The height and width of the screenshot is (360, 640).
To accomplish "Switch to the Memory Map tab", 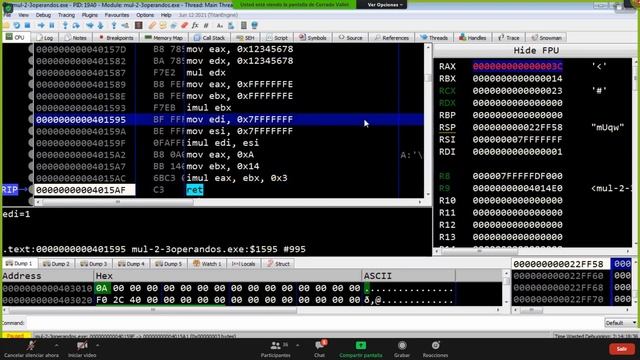I will click(x=164, y=38).
